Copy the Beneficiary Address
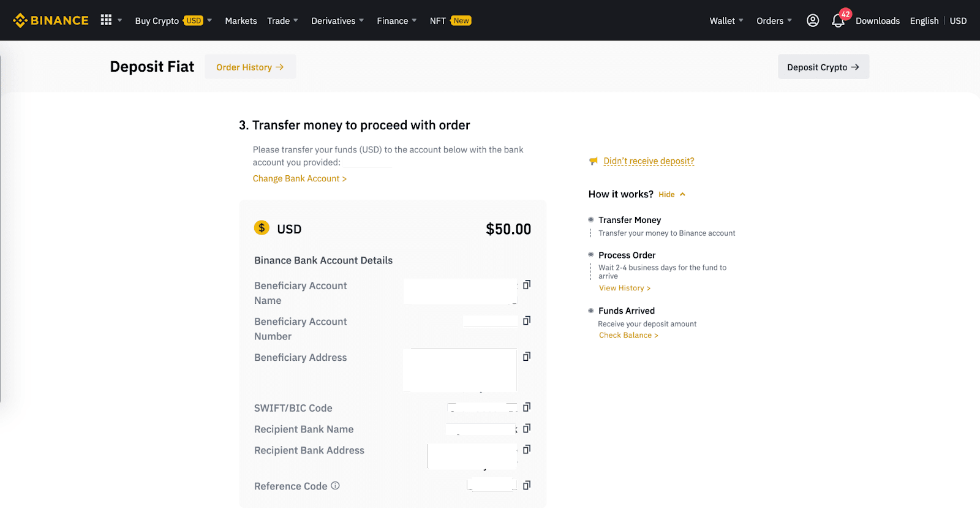This screenshot has width=980, height=525. [x=527, y=357]
